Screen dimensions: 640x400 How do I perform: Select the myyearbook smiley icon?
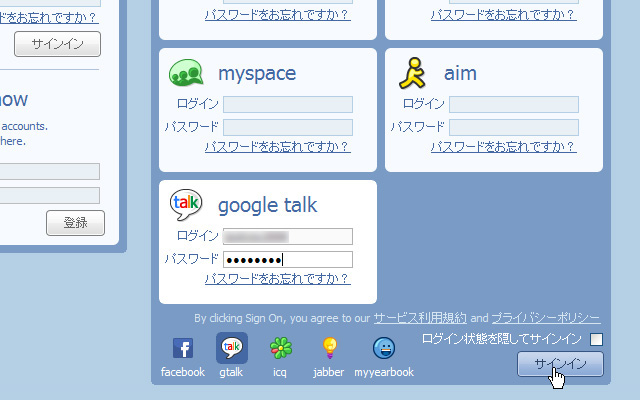(384, 348)
